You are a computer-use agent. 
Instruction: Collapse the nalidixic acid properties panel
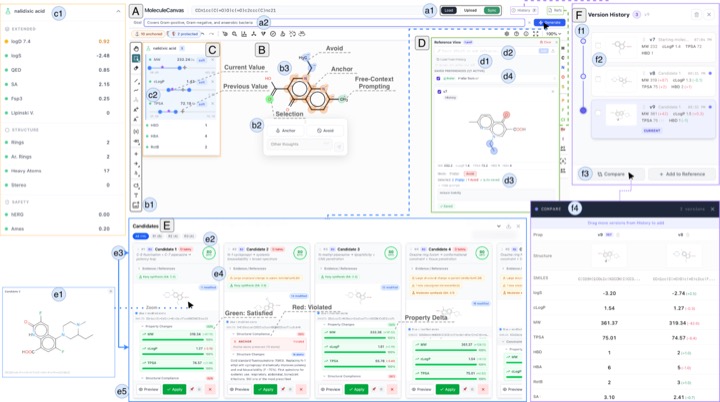118,11
